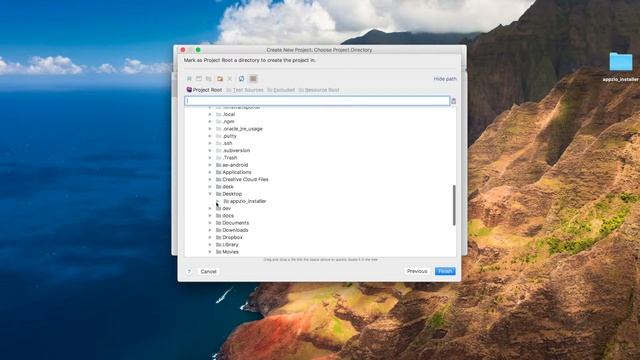Toggle show hidden files and directories
Screen dimensions: 640x360
tap(253, 79)
